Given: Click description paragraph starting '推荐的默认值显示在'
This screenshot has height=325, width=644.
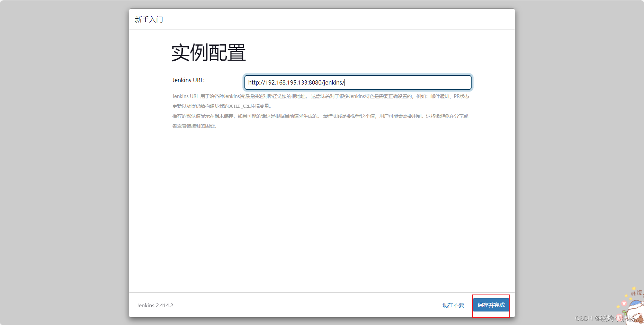Looking at the screenshot, I should (x=320, y=121).
